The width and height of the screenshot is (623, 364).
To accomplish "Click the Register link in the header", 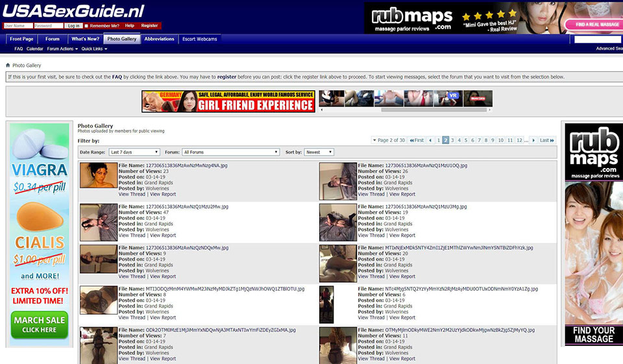I will click(x=149, y=26).
